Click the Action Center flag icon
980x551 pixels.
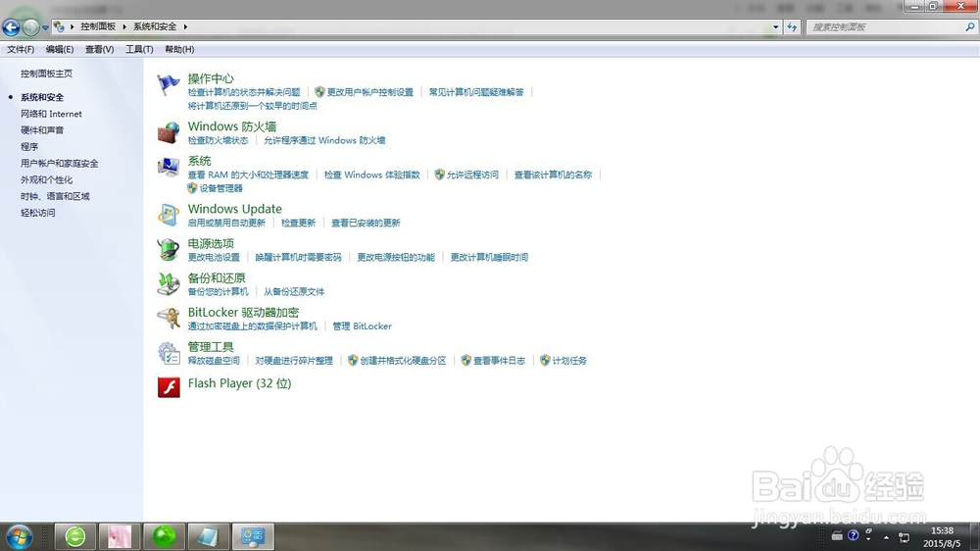(169, 84)
